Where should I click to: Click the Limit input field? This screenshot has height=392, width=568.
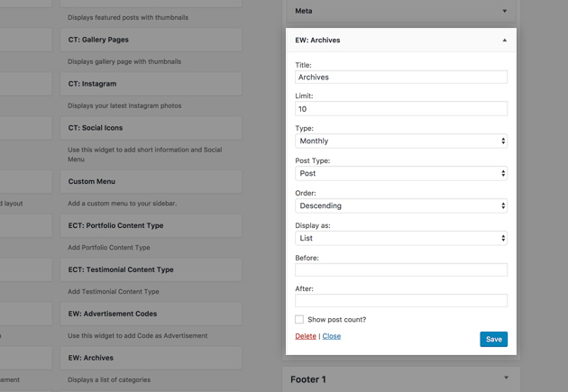[401, 109]
